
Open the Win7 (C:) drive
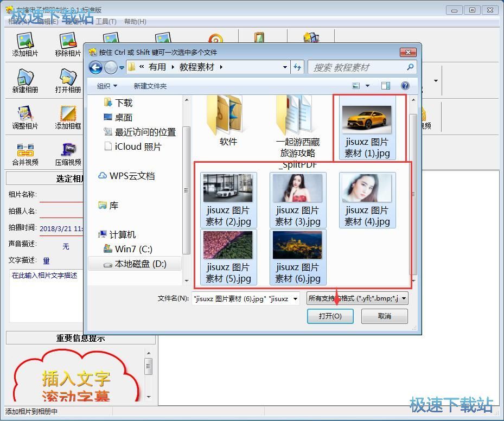127,249
